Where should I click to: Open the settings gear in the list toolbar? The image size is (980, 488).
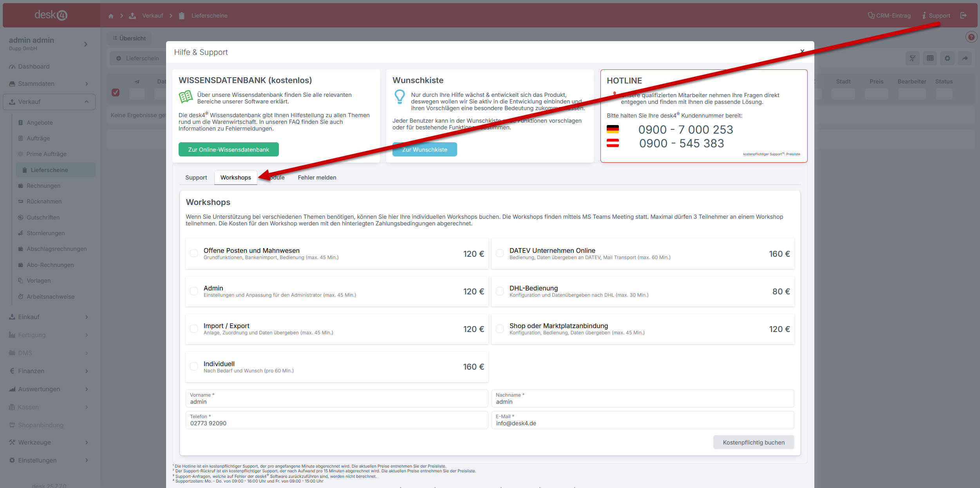click(947, 58)
